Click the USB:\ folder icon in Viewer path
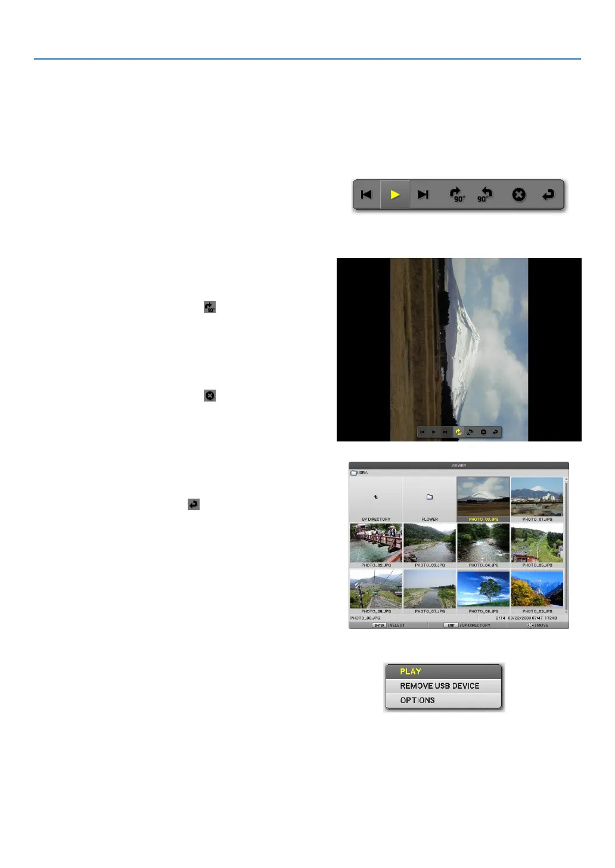 point(353,472)
